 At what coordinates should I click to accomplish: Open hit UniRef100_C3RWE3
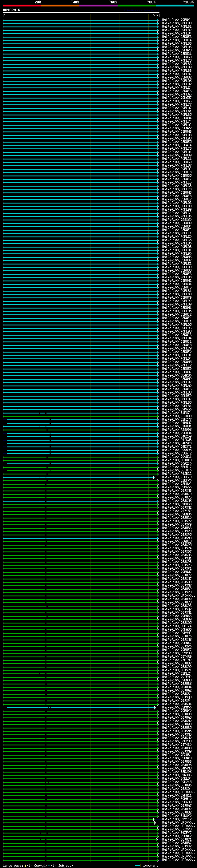pos(177,37)
